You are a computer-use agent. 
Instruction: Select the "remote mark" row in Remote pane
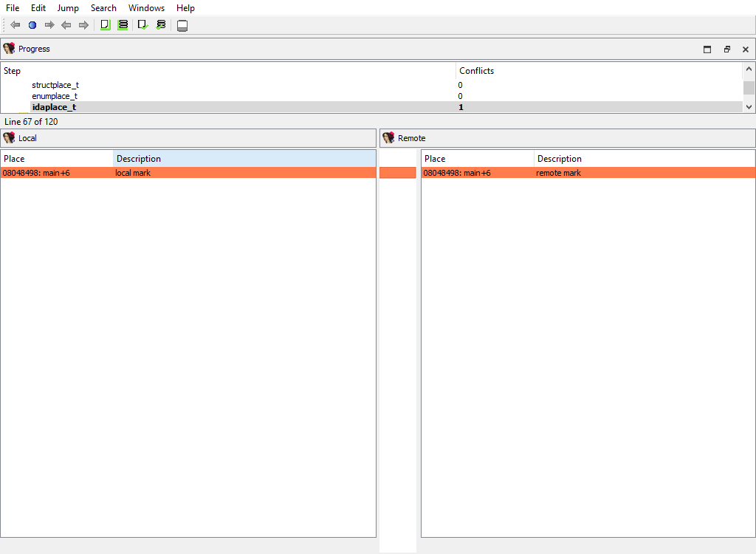click(x=558, y=173)
